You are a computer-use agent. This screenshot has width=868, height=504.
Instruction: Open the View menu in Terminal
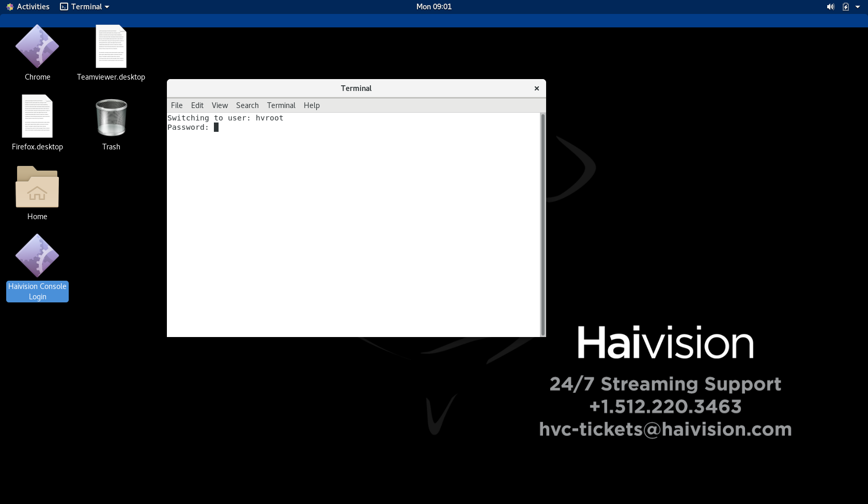pyautogui.click(x=220, y=105)
